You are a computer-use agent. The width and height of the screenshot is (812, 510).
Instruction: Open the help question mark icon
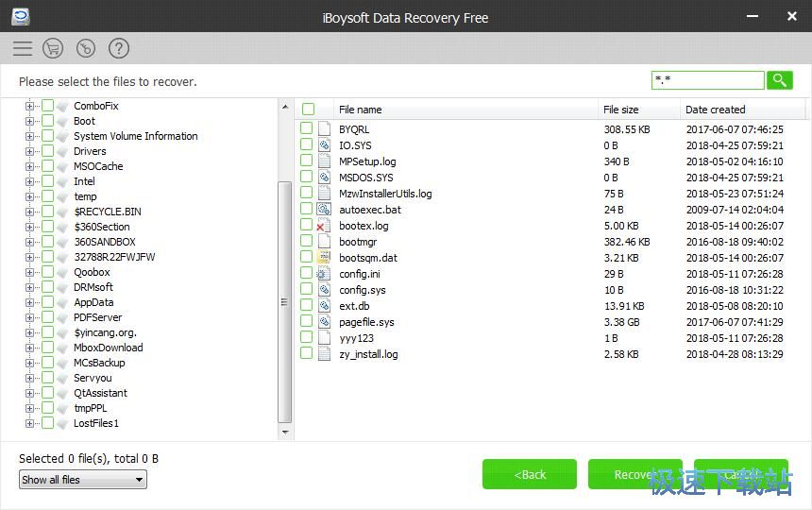[x=118, y=48]
